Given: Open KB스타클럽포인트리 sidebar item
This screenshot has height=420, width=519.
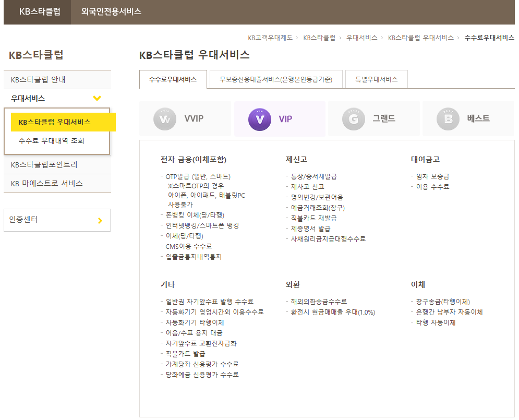Looking at the screenshot, I should pos(57,165).
